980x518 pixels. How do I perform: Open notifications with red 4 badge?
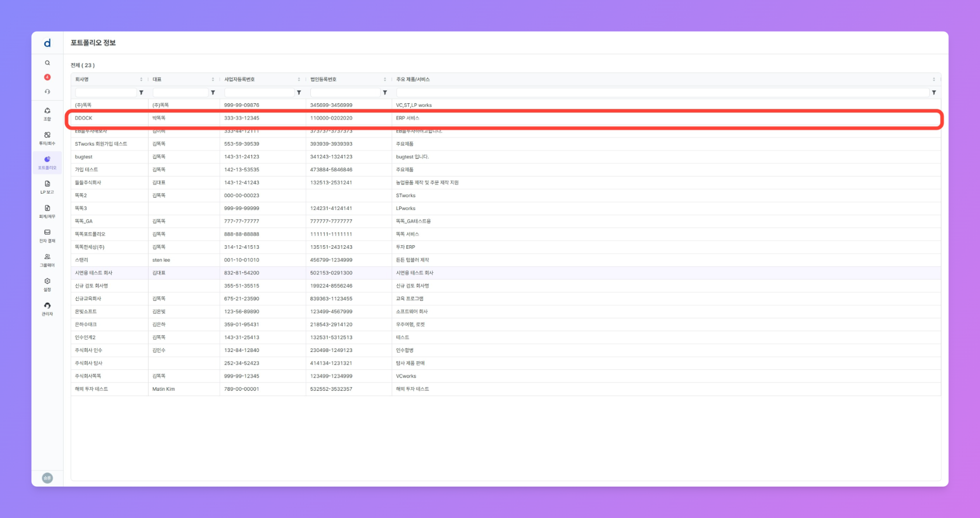(x=47, y=77)
